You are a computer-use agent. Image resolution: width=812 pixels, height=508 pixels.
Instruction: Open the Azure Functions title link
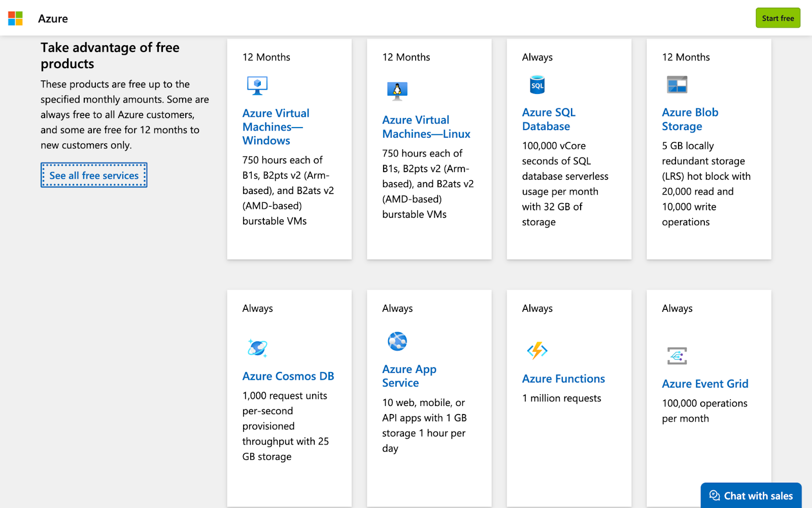563,379
